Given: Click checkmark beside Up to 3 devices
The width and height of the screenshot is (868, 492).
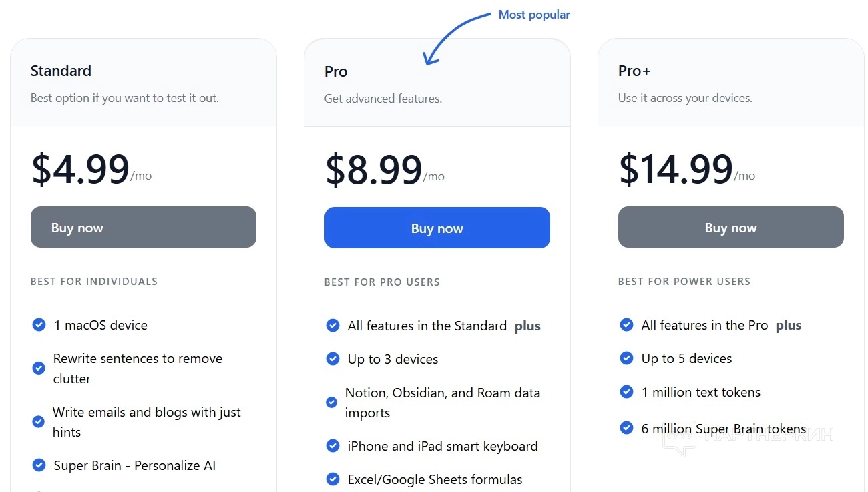Looking at the screenshot, I should point(333,359).
